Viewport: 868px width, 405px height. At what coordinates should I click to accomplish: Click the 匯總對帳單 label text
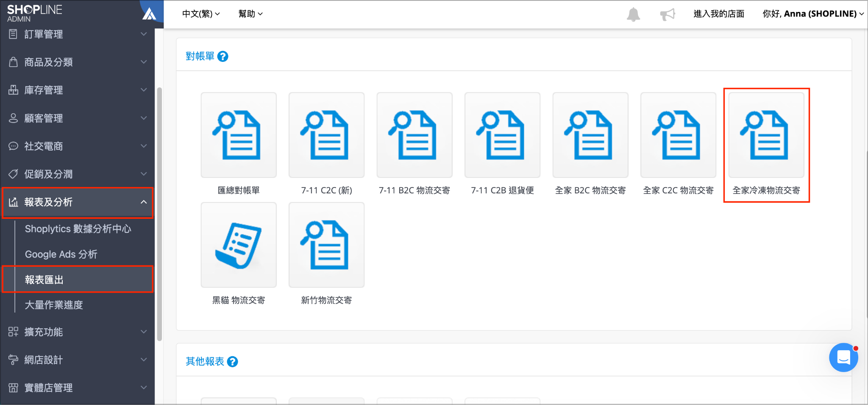[239, 190]
